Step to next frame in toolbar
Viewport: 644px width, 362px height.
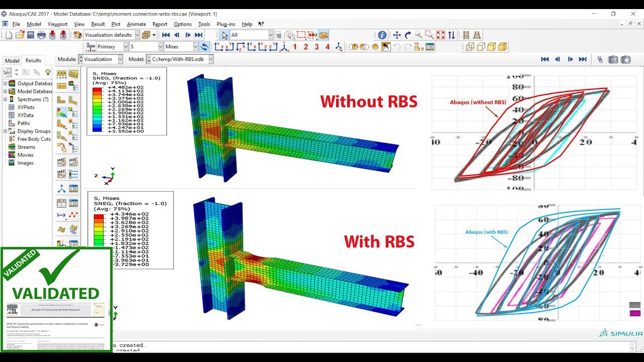[x=188, y=35]
